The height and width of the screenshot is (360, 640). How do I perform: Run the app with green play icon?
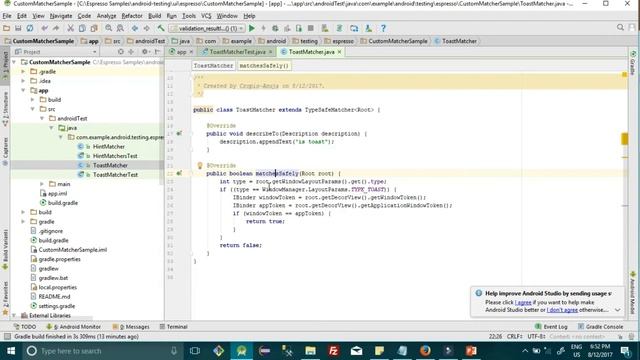[x=252, y=28]
